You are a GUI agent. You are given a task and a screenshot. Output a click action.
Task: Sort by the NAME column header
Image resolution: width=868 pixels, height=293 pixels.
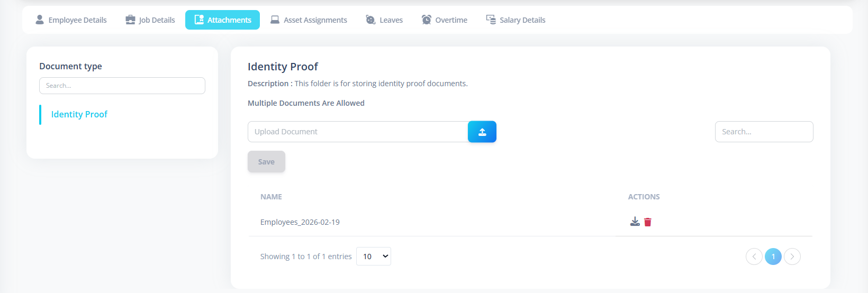271,197
